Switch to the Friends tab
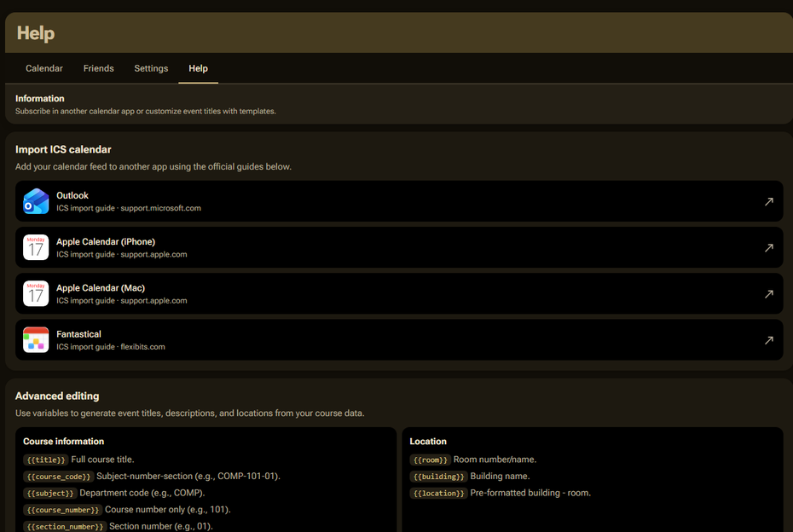The image size is (793, 532). pos(98,68)
